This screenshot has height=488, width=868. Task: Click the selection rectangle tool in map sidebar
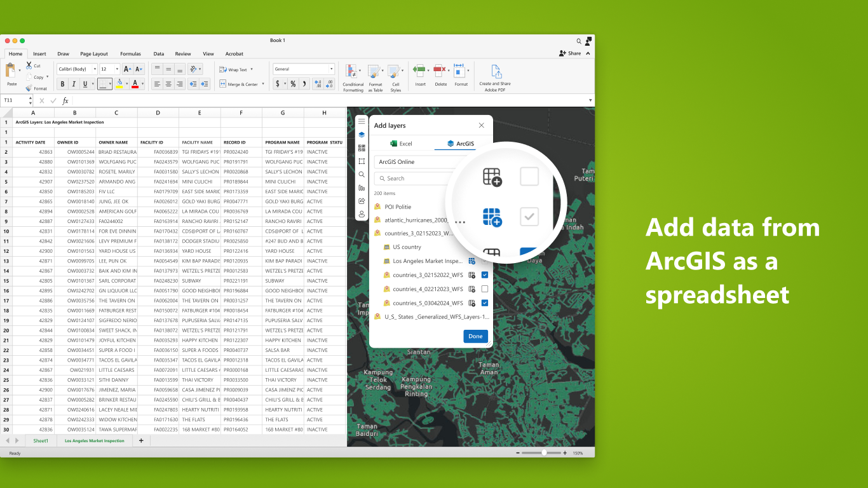point(362,161)
